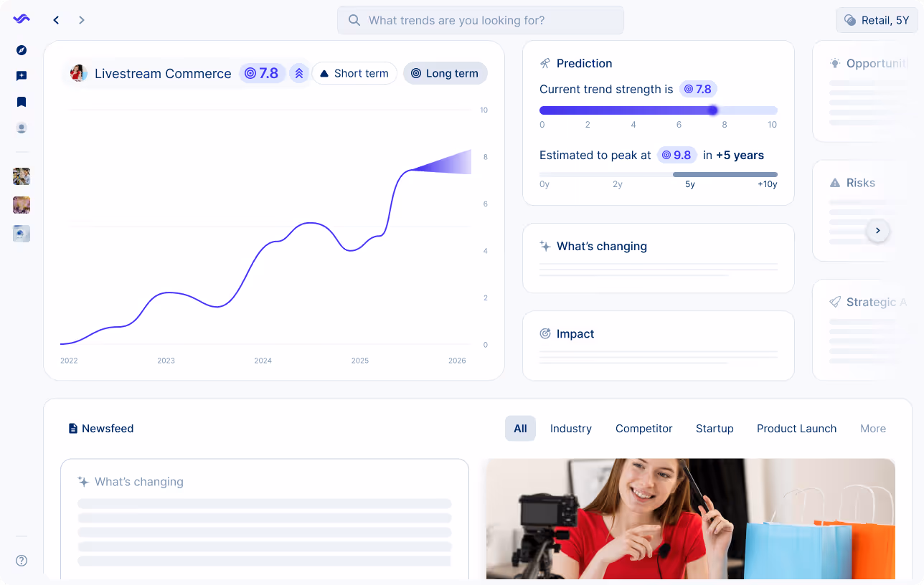Viewport: 924px width, 585px height.
Task: Open the Competitor news tab
Action: point(643,428)
